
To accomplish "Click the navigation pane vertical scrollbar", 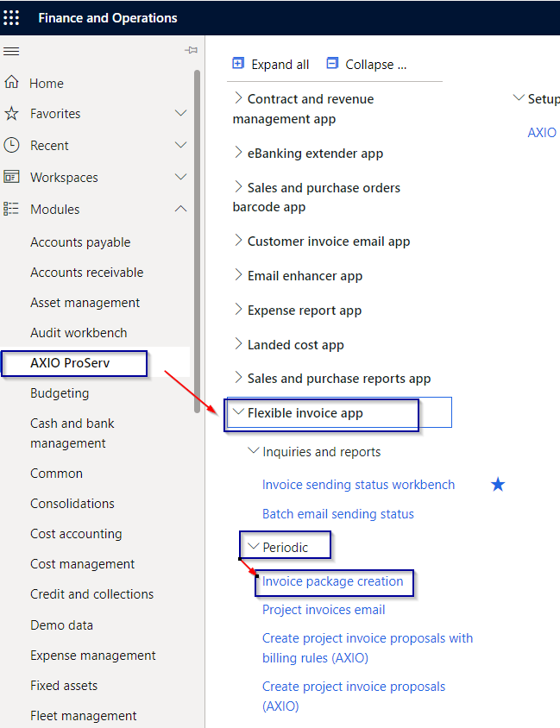I will pyautogui.click(x=198, y=242).
